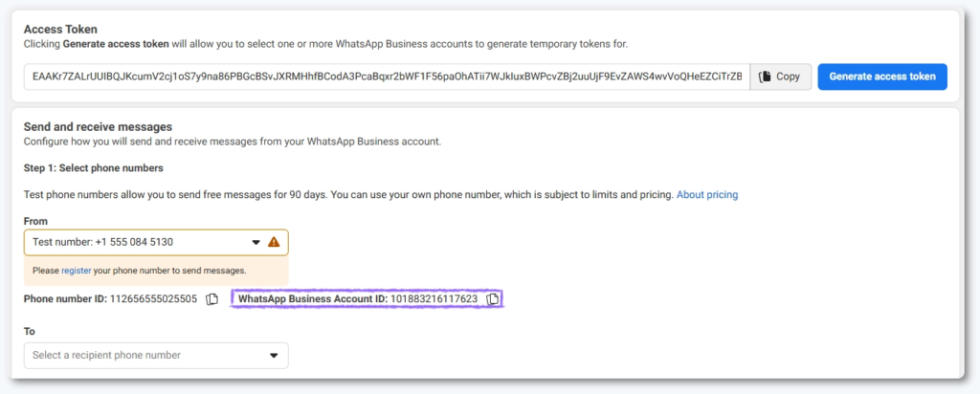Follow the register link in the warning notice
Viewport: 980px width, 394px height.
(76, 271)
